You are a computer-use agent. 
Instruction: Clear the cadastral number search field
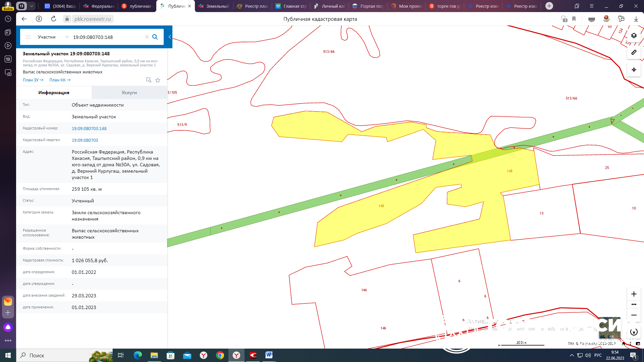click(147, 37)
